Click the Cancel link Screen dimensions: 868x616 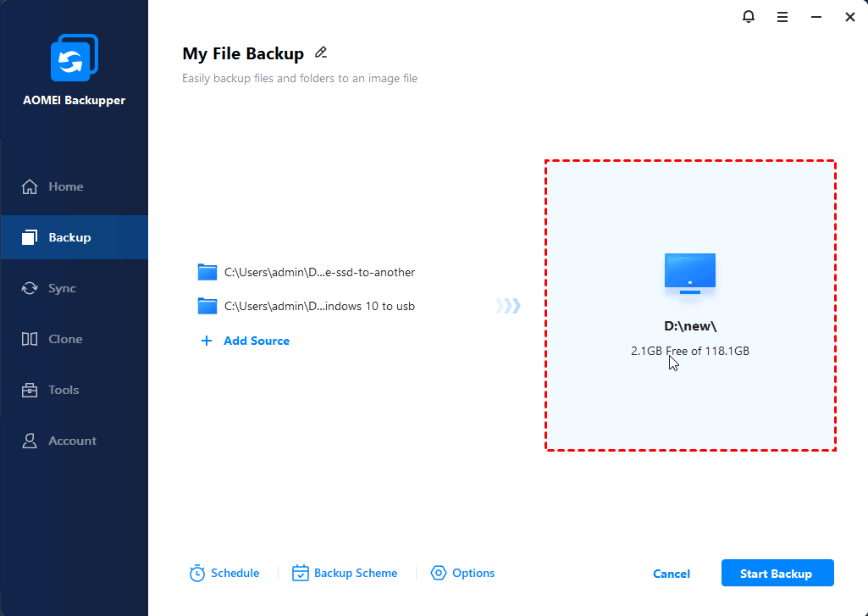click(672, 574)
